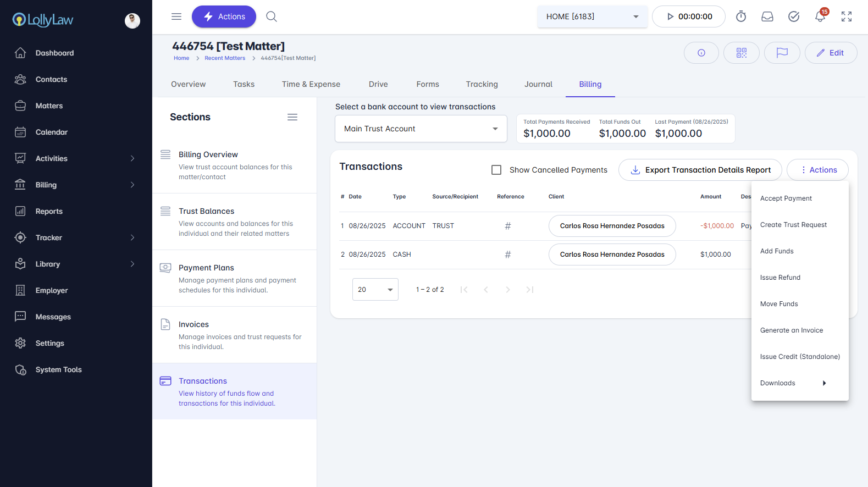This screenshot has height=487, width=868.
Task: Enable Show Cancelled Payments checkbox
Action: pos(496,170)
